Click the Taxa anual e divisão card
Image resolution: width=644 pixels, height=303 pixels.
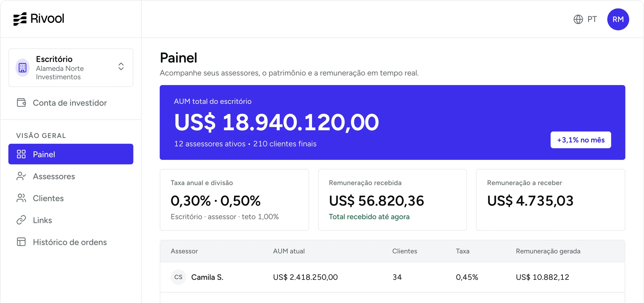(x=234, y=200)
